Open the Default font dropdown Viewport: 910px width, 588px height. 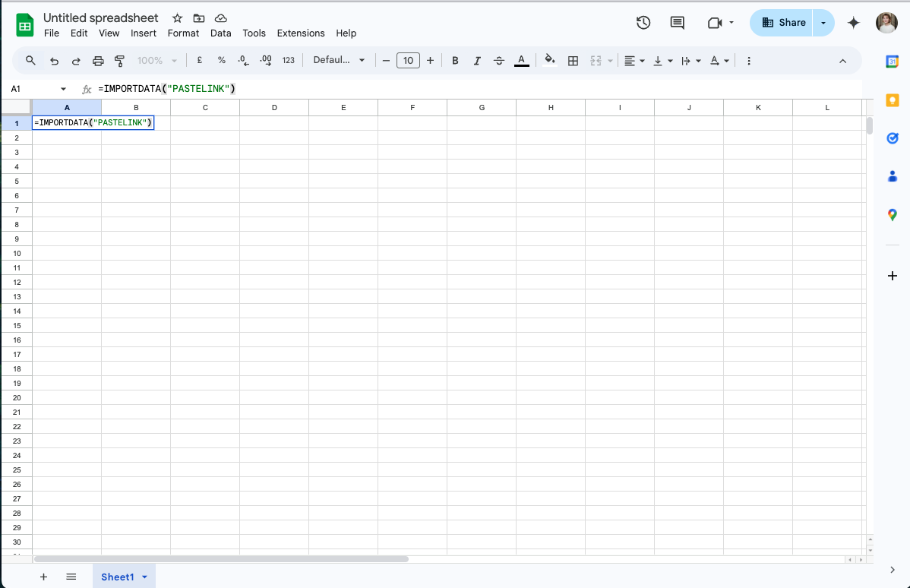[339, 60]
